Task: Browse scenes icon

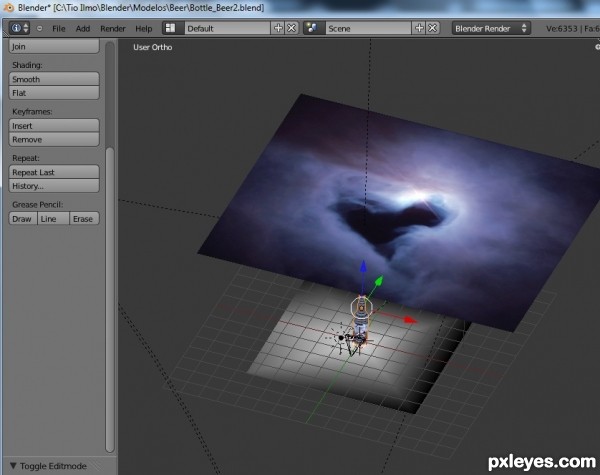Action: [x=314, y=28]
